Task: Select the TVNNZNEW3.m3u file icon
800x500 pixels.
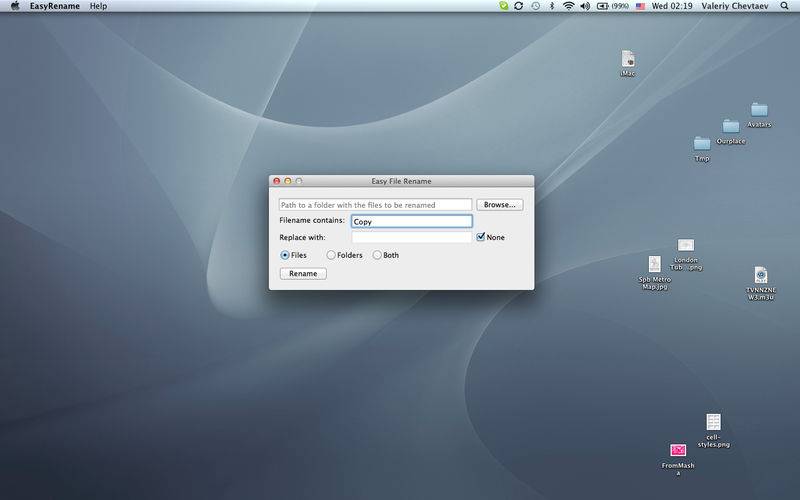Action: (761, 274)
